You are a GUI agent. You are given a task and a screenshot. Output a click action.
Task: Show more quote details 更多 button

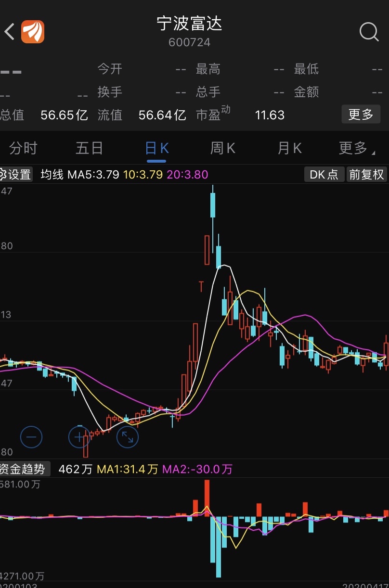[x=361, y=115]
